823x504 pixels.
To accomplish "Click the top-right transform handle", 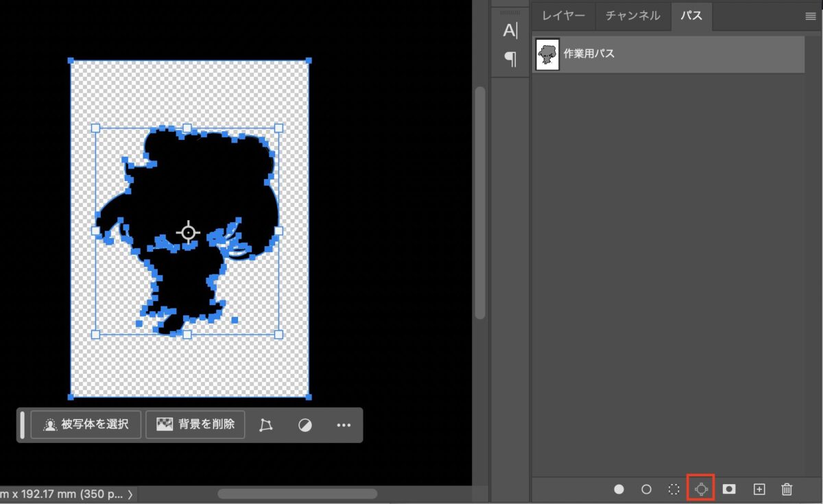I will pyautogui.click(x=278, y=128).
